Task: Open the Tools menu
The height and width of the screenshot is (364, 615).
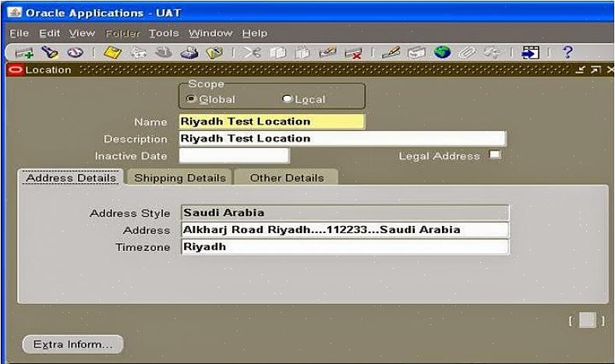Action: (164, 34)
